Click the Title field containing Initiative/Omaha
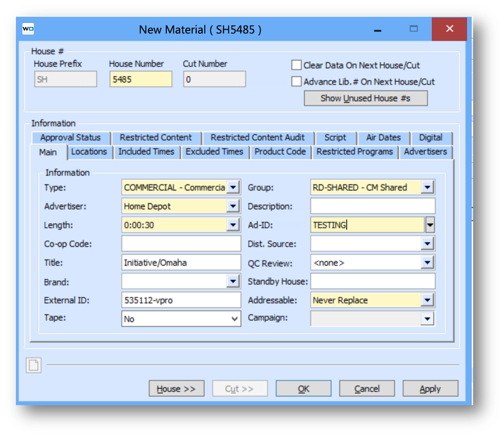 (181, 262)
